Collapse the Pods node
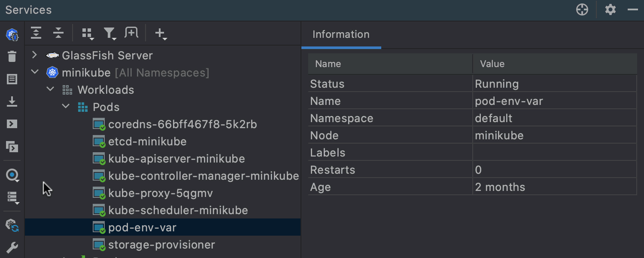 (66, 107)
